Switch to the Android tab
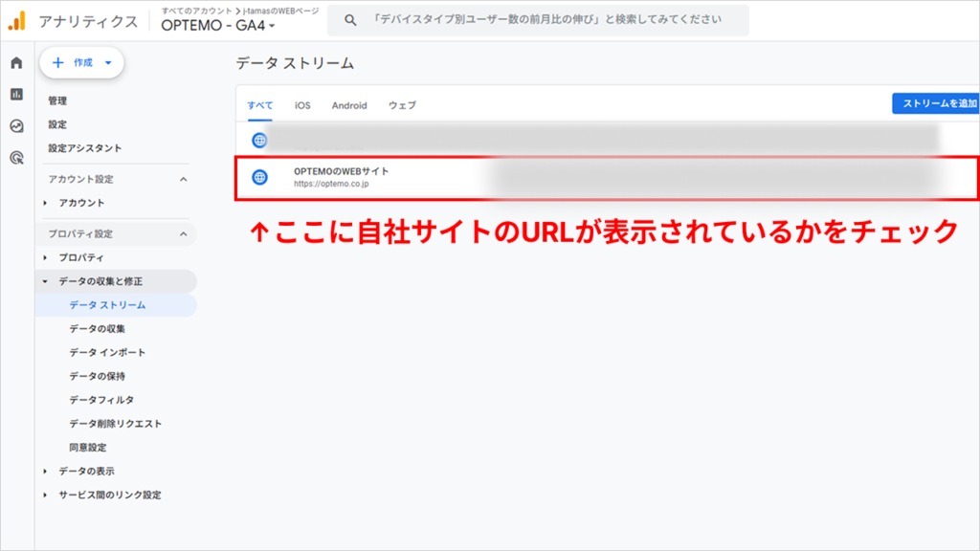The image size is (980, 551). pyautogui.click(x=349, y=105)
